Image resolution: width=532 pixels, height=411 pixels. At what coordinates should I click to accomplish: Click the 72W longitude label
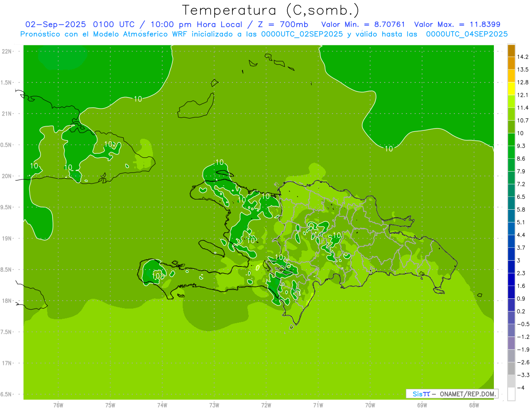pos(266,405)
